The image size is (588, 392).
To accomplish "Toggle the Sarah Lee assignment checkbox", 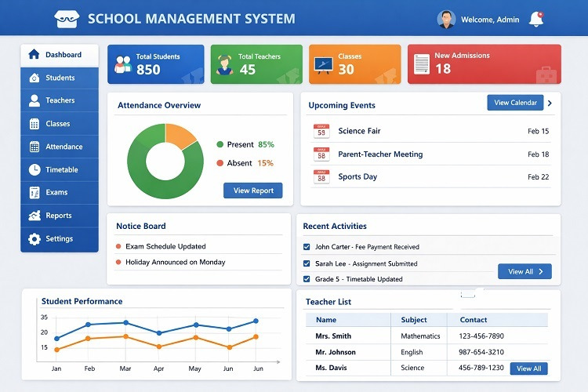I will pos(307,263).
